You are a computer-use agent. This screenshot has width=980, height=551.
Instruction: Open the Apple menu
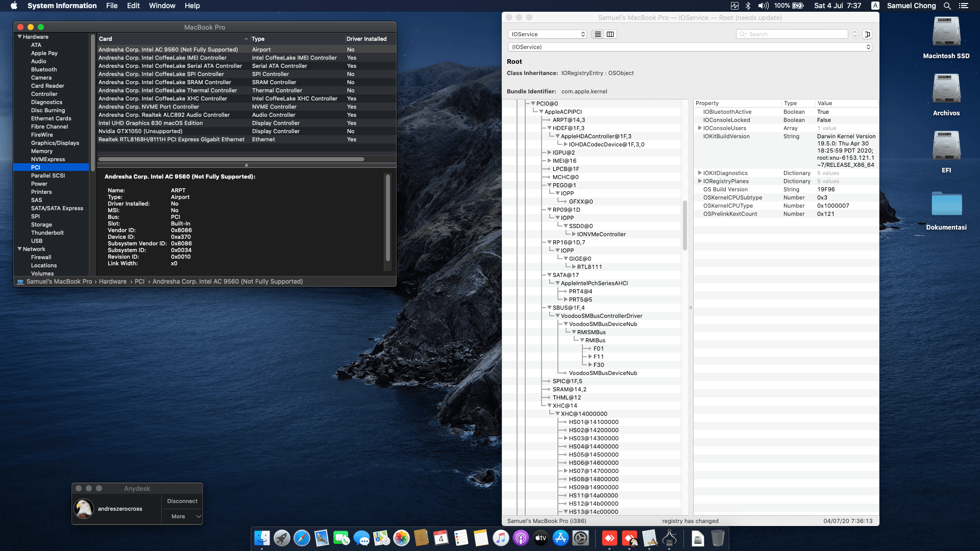(14, 6)
